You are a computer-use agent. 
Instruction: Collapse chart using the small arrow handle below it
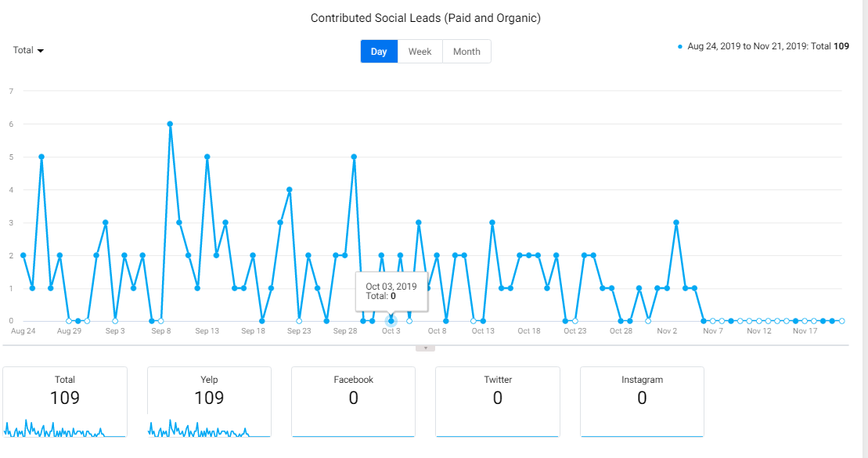click(425, 348)
